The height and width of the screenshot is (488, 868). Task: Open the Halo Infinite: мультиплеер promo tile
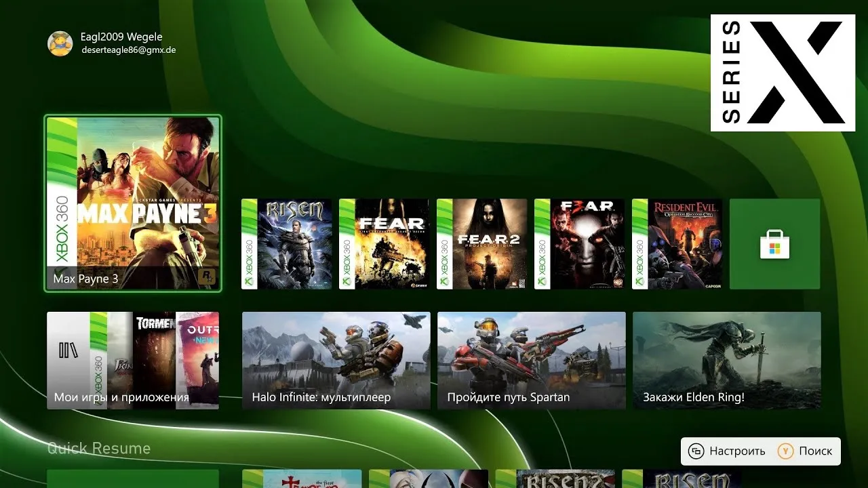336,361
